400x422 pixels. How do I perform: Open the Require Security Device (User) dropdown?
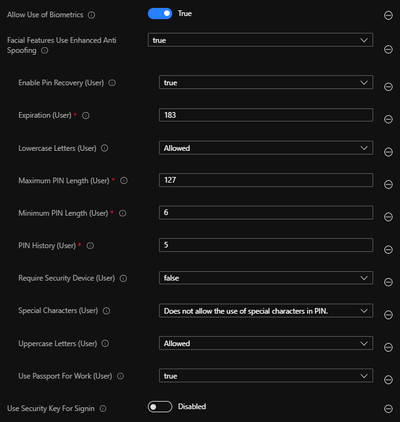coord(266,278)
